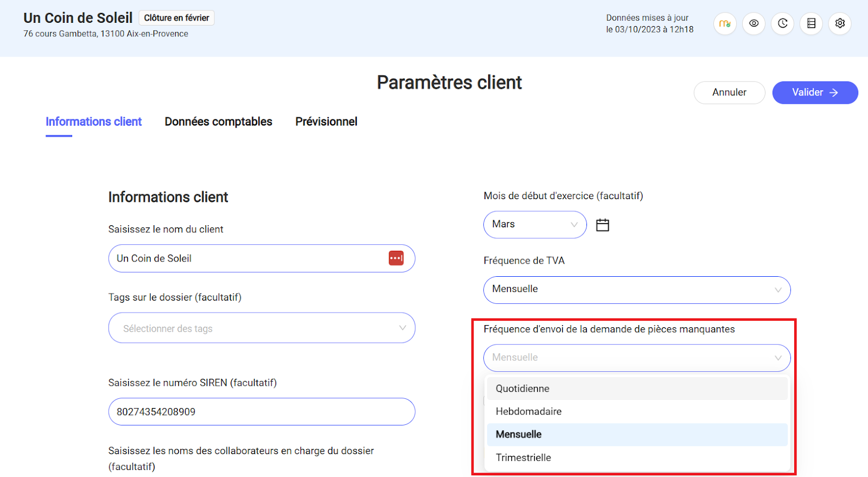Click the clock refresh history icon
Image resolution: width=868 pixels, height=477 pixels.
(x=782, y=23)
